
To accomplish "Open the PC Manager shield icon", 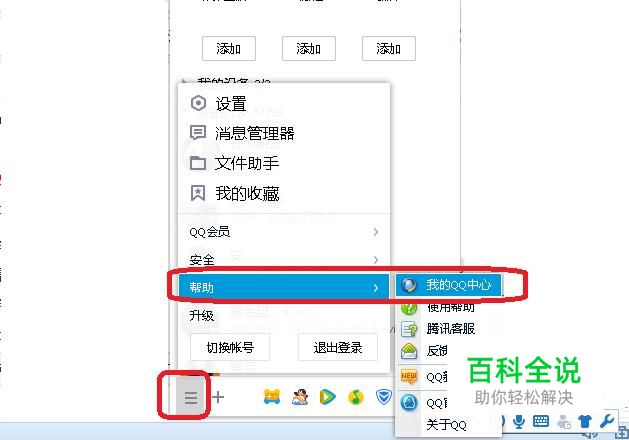I will 383,397.
